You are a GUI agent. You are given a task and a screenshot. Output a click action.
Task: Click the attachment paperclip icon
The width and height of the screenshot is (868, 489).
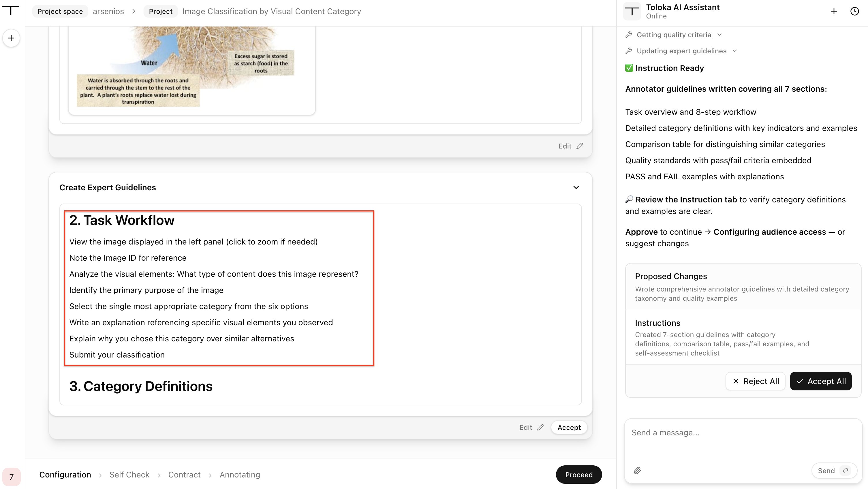[637, 471]
